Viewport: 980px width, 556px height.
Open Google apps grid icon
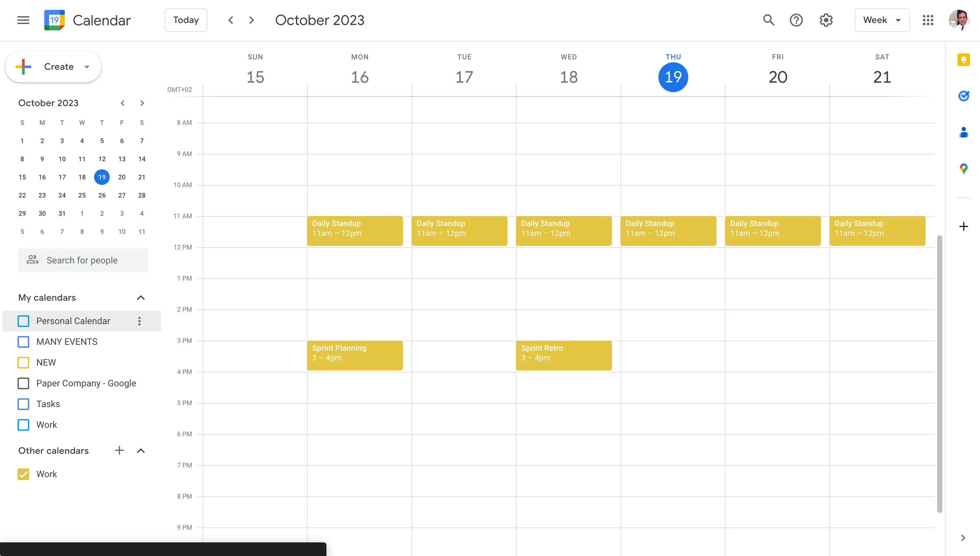tap(928, 20)
